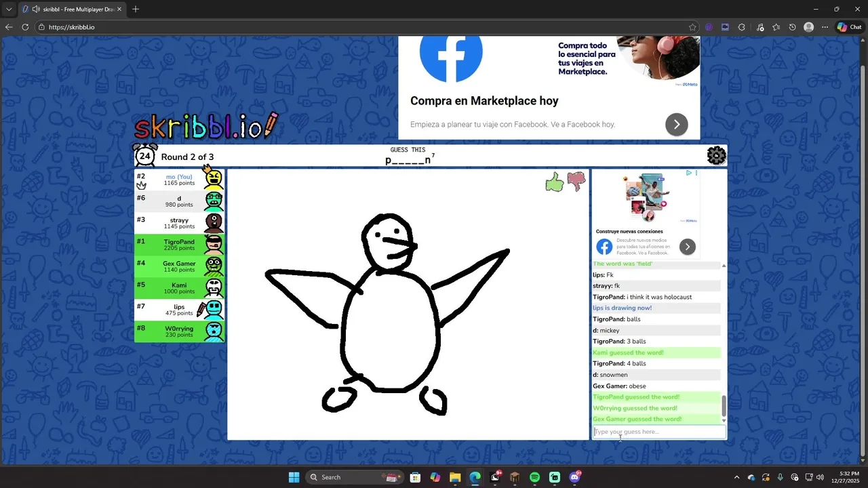This screenshot has height=488, width=868.
Task: Click the word hint 'p_____n'
Action: click(408, 161)
